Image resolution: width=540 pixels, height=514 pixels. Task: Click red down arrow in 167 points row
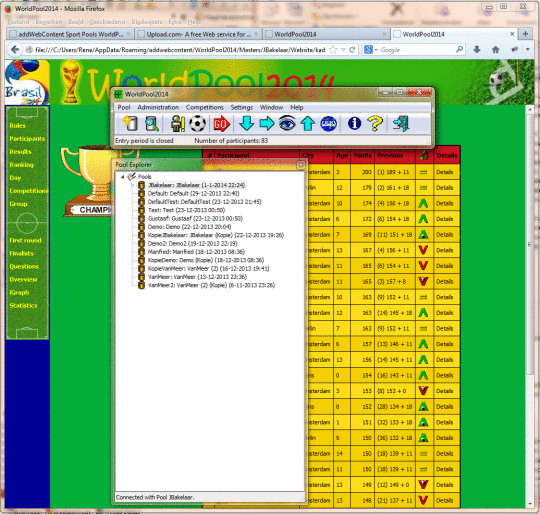[x=423, y=250]
